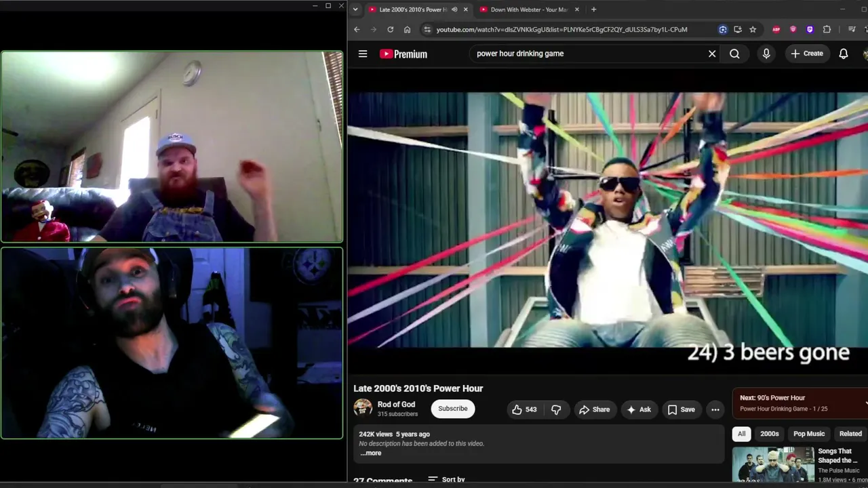Open the comments Sort by menu

pos(447,479)
